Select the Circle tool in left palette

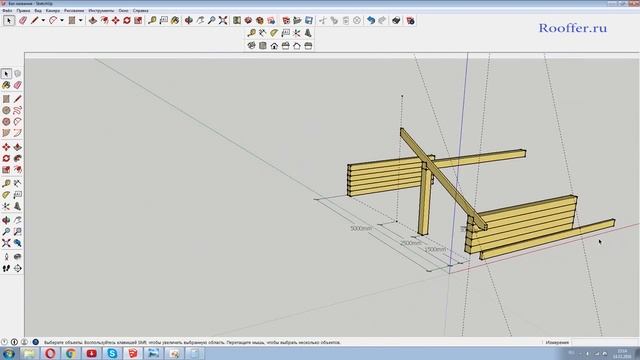point(6,110)
